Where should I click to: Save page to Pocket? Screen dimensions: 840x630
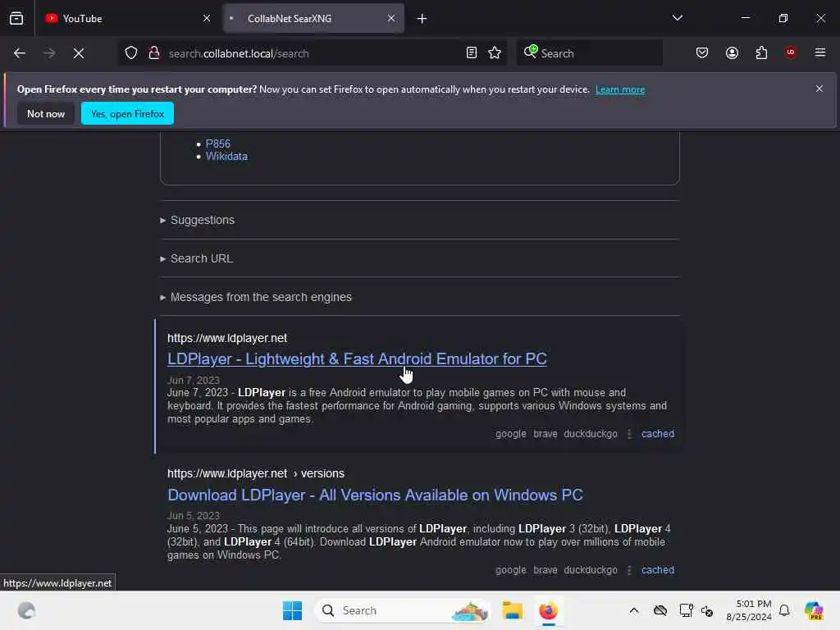(x=702, y=53)
